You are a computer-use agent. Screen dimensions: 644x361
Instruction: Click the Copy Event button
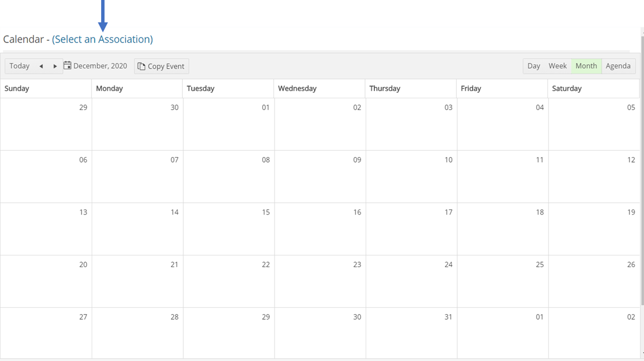pos(161,66)
